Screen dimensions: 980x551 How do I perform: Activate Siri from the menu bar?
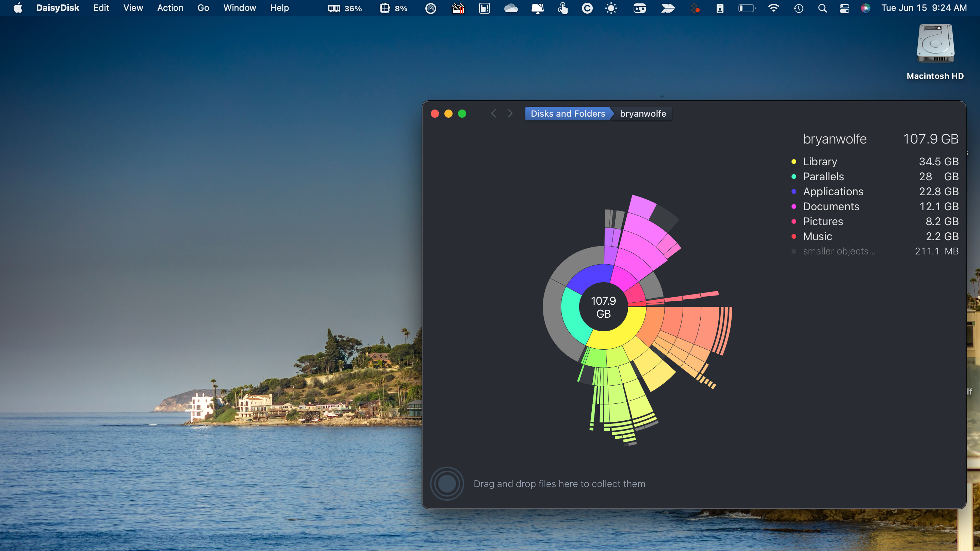(x=865, y=8)
